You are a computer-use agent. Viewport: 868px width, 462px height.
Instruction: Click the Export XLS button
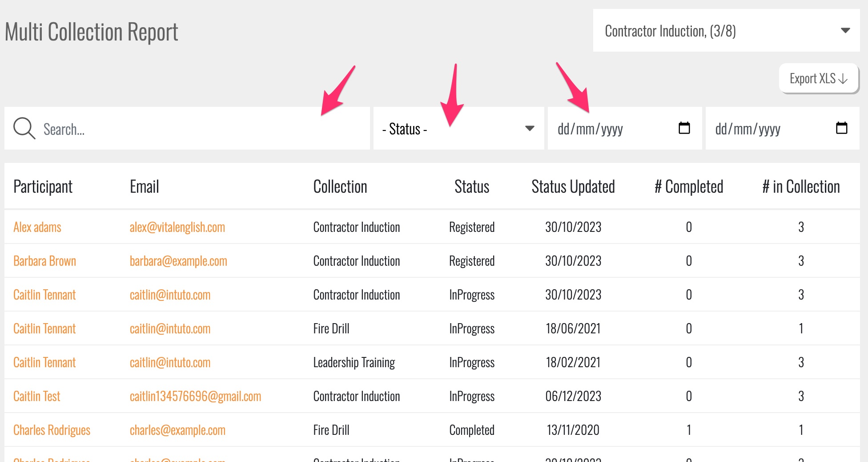point(818,79)
